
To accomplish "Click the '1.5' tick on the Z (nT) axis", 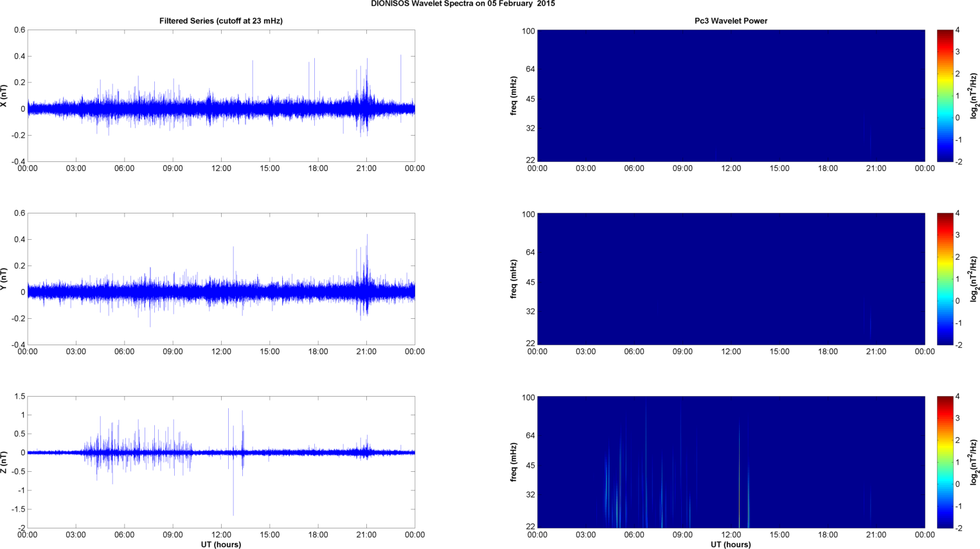I will point(19,397).
